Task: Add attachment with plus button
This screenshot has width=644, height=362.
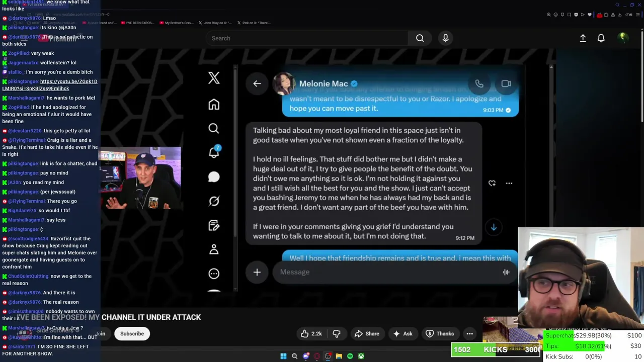Action: coord(257,272)
